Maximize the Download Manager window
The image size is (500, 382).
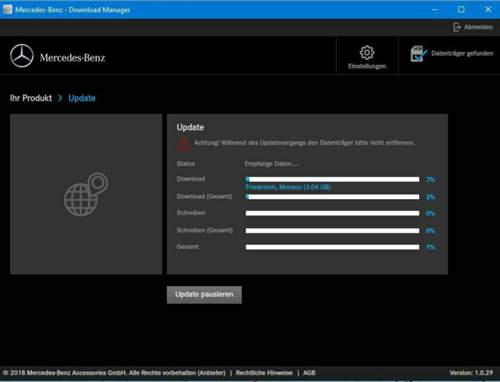point(461,10)
